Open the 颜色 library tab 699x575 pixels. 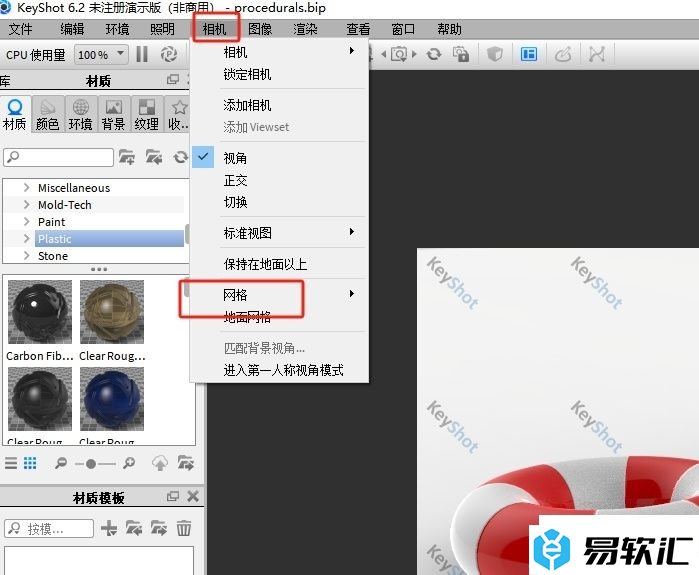[x=48, y=115]
